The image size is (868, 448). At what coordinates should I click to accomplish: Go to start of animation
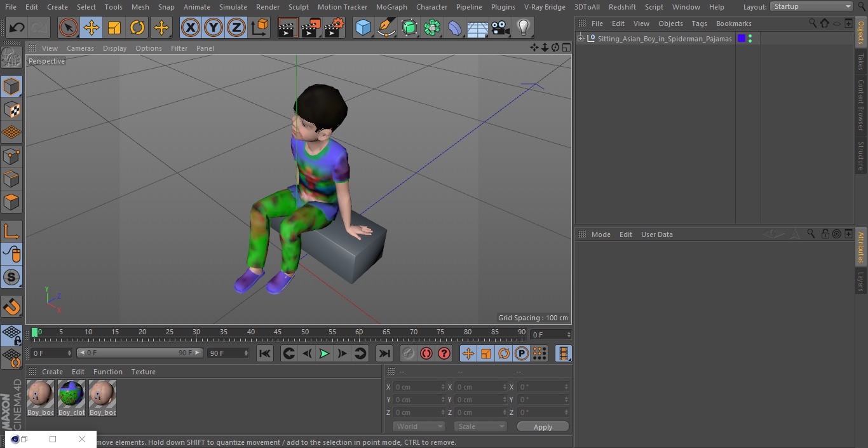point(265,353)
